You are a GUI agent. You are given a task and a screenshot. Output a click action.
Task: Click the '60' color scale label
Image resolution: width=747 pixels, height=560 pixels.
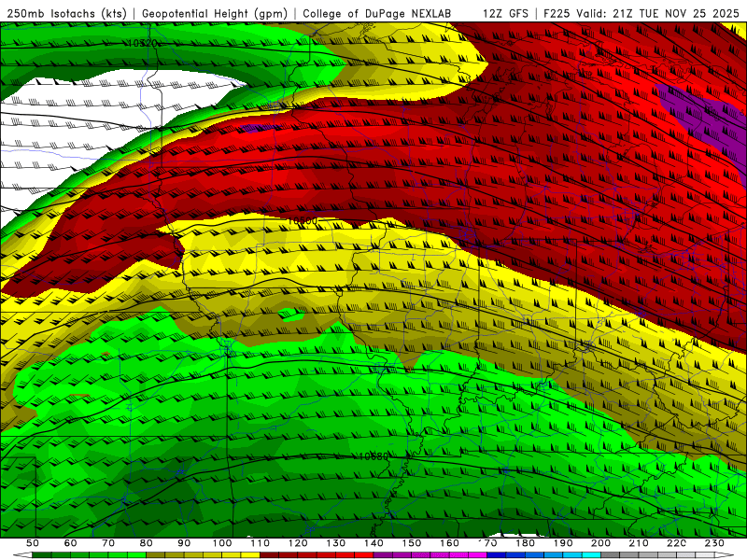[x=71, y=543]
